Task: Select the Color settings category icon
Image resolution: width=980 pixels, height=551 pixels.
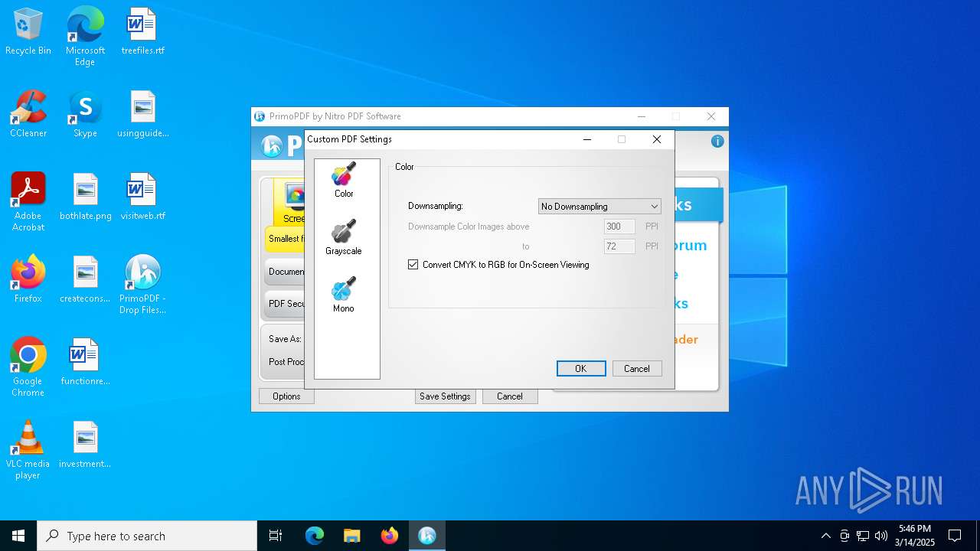Action: coord(344,180)
